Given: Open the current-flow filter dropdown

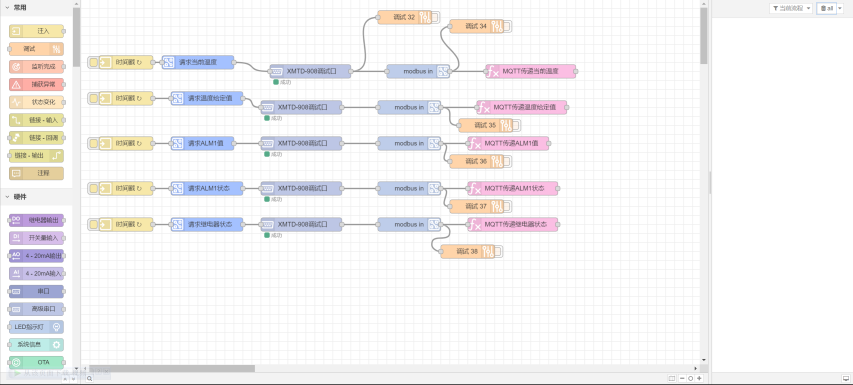Looking at the screenshot, I should point(791,8).
